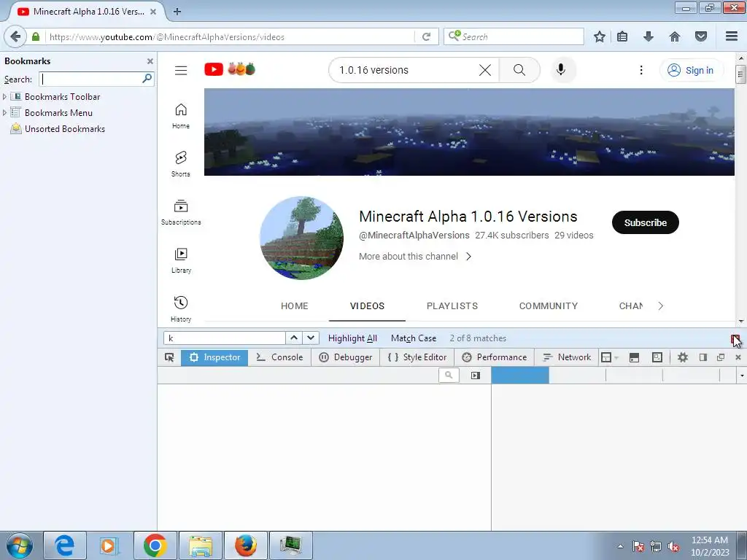Click the channel banner image
747x560 pixels.
tap(469, 132)
